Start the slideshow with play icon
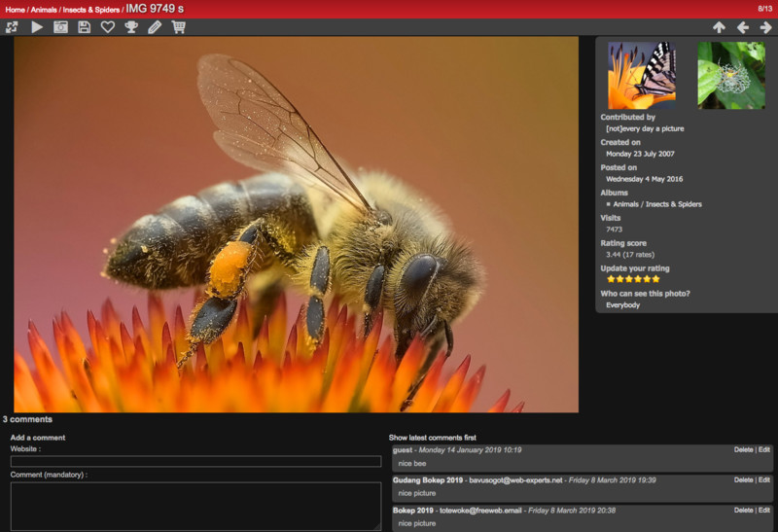This screenshot has width=778, height=532. coord(37,27)
